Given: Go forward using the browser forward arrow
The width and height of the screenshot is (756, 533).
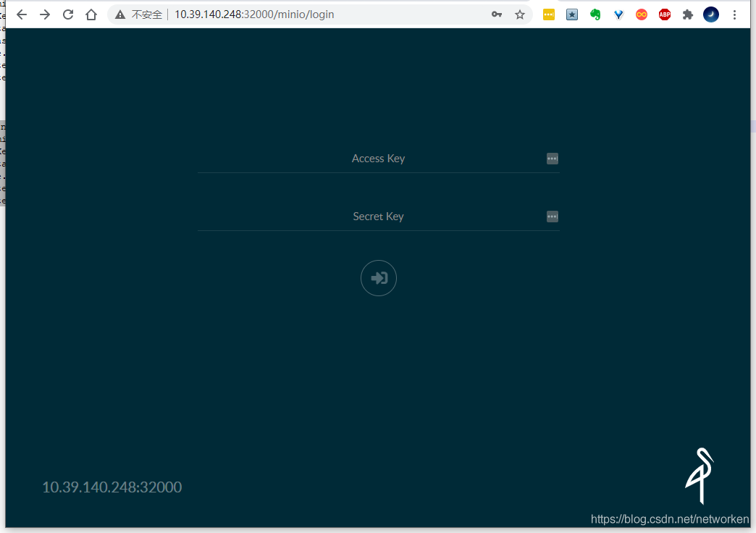Looking at the screenshot, I should click(45, 14).
